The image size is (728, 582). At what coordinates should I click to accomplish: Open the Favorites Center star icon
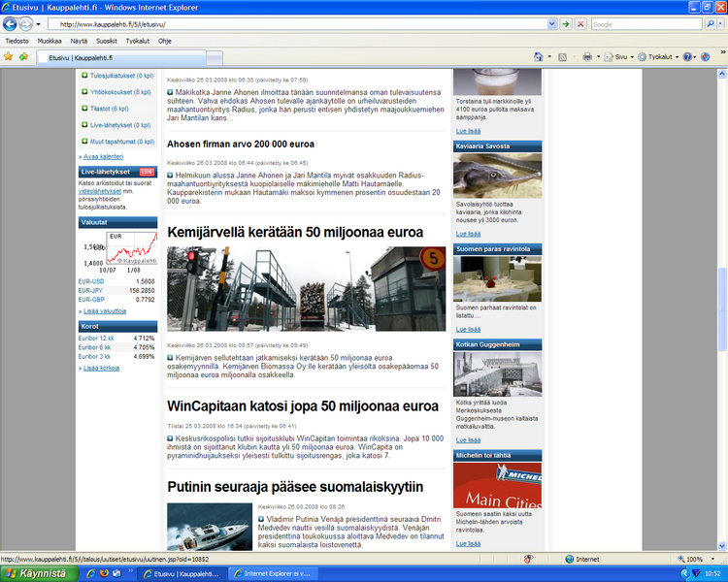[x=9, y=57]
